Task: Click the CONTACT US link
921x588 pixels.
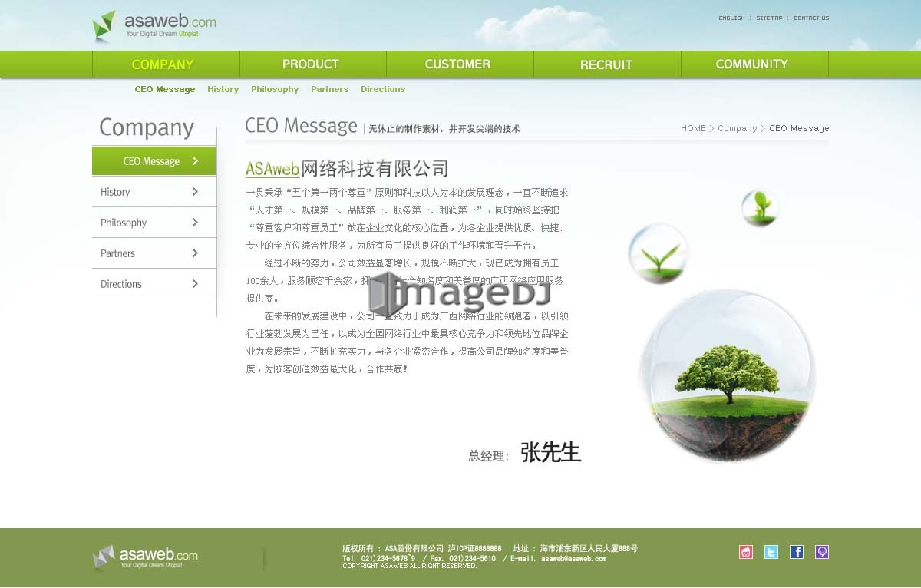Action: 811,18
